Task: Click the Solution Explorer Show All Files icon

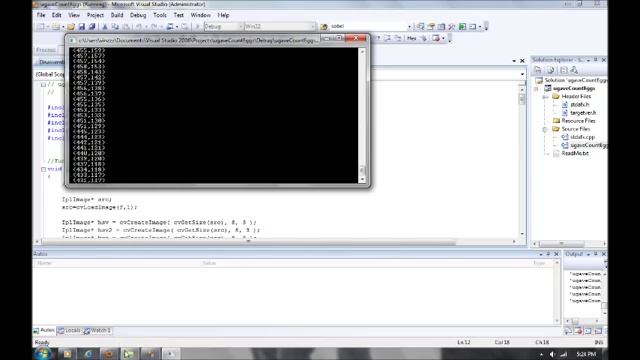Action: coord(550,70)
